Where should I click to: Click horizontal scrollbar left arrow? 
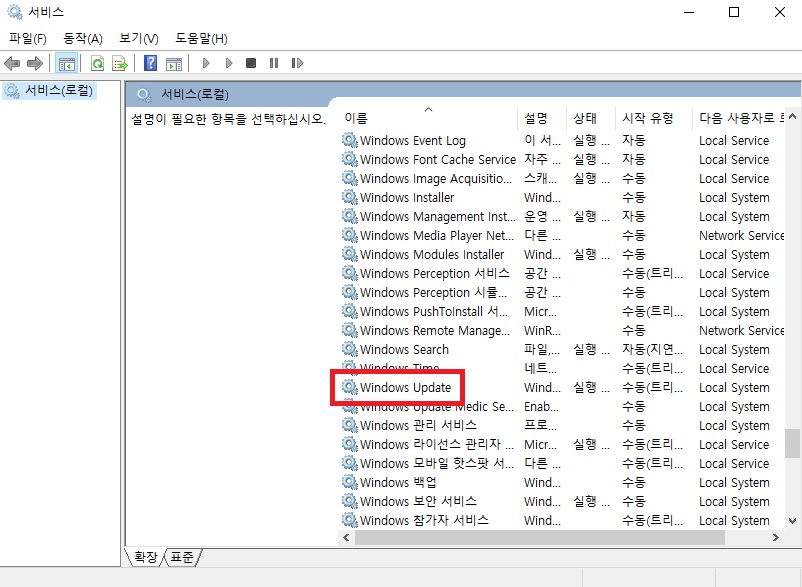click(346, 537)
